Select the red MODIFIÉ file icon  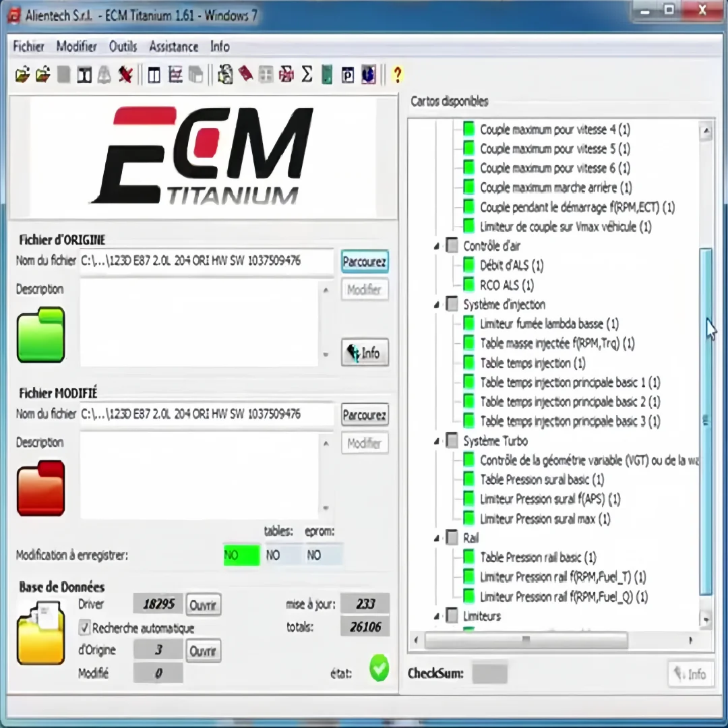pos(40,488)
